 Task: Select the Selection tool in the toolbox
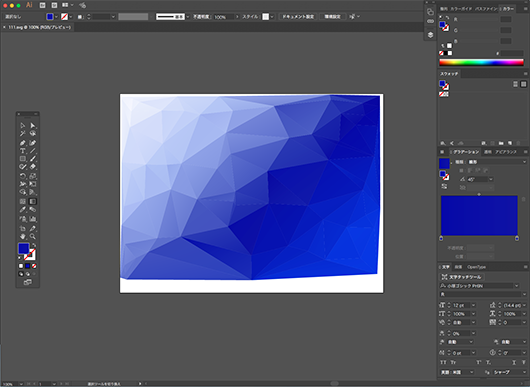(x=23, y=126)
